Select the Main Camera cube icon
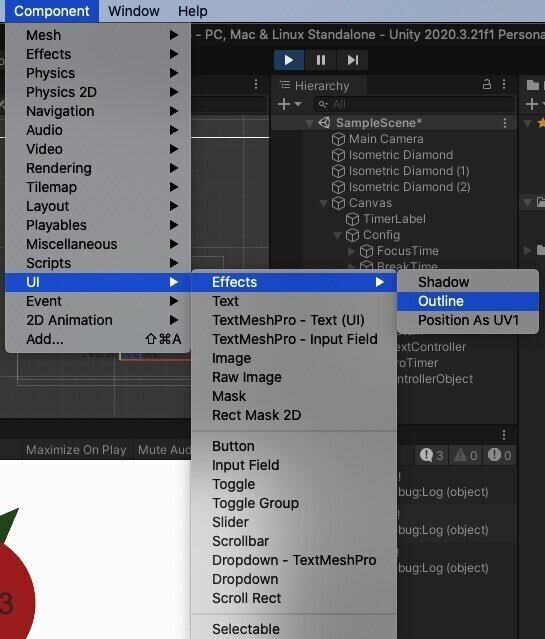This screenshot has width=545, height=639. tap(338, 139)
